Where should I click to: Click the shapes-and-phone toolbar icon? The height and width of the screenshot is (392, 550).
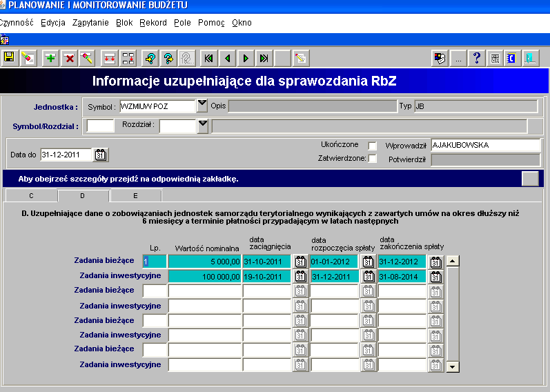pos(440,58)
